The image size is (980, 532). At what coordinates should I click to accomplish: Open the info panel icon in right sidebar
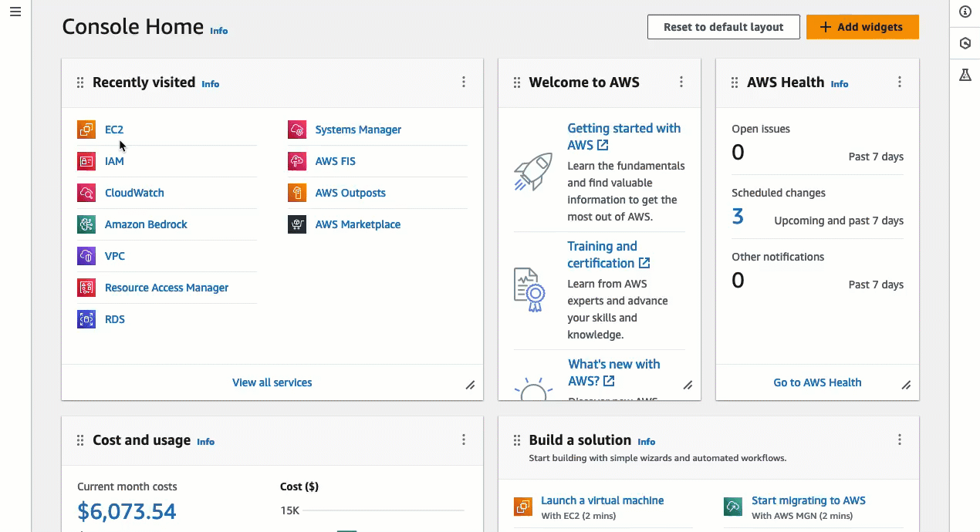tap(965, 12)
